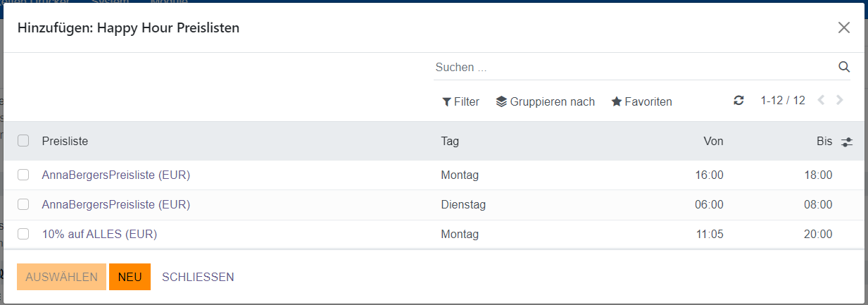Select the 10% auf ALLES row checkbox
This screenshot has width=868, height=305.
tap(23, 234)
